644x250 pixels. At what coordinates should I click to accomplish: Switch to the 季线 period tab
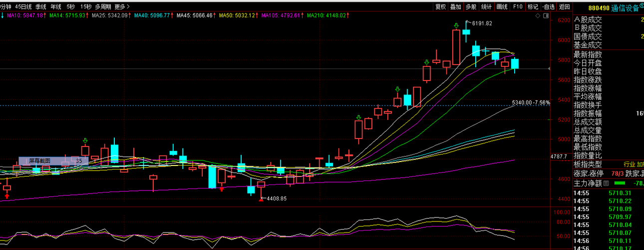tap(40, 6)
